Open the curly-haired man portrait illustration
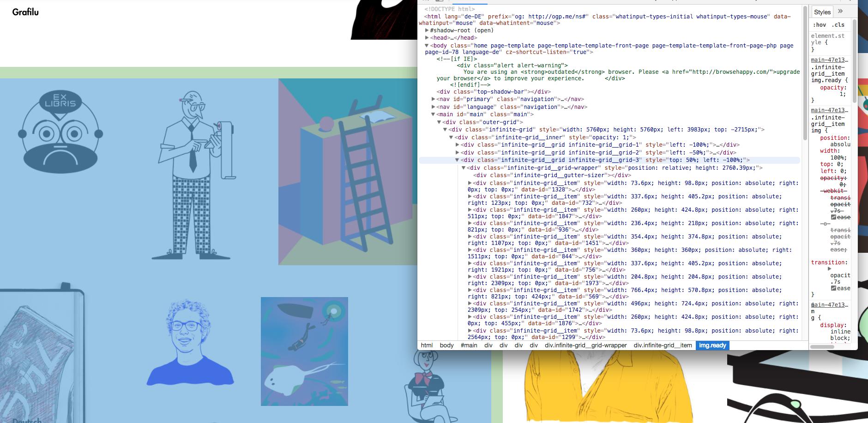 tap(190, 342)
